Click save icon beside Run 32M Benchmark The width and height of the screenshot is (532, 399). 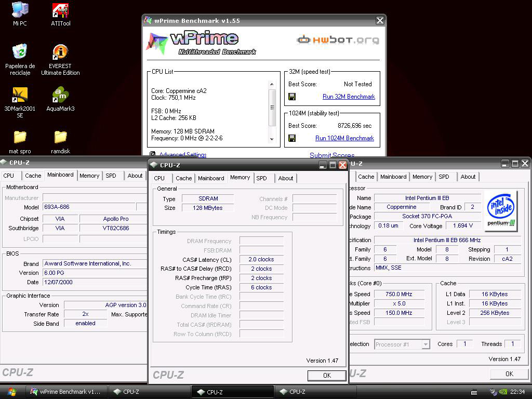click(x=292, y=97)
